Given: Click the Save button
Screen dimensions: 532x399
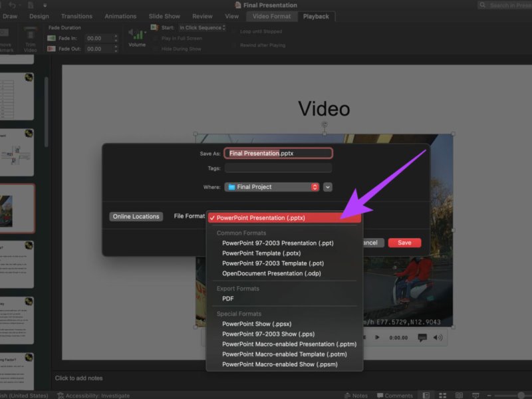Looking at the screenshot, I should 404,243.
